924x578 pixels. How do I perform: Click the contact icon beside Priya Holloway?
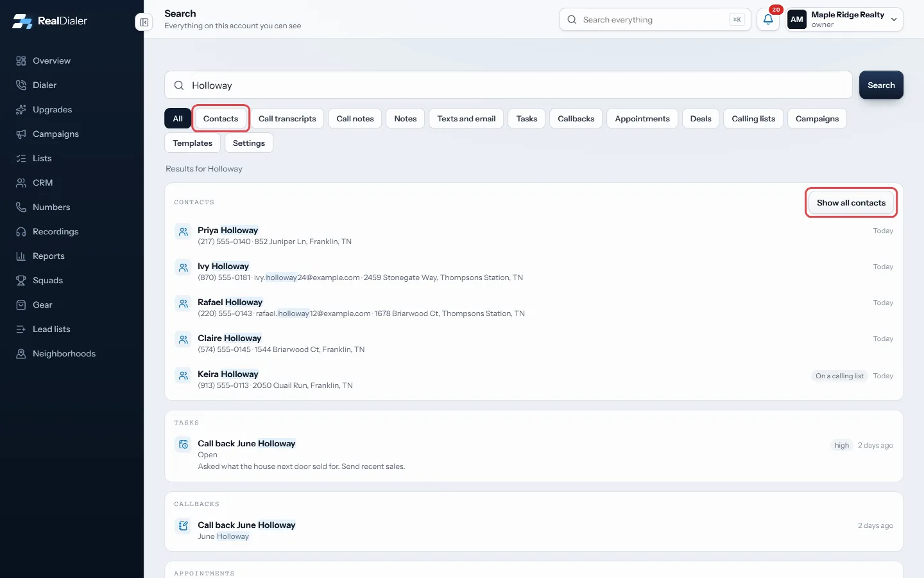[184, 231]
